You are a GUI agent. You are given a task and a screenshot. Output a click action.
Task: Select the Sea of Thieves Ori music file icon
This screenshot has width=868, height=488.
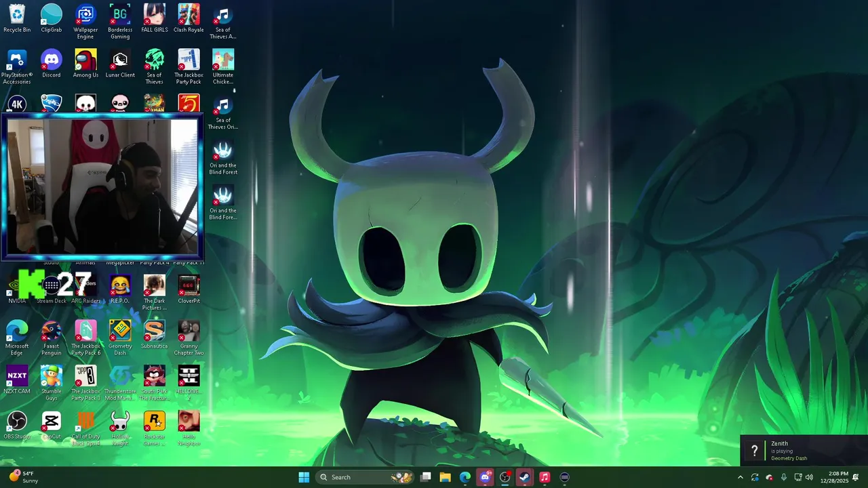coord(223,112)
